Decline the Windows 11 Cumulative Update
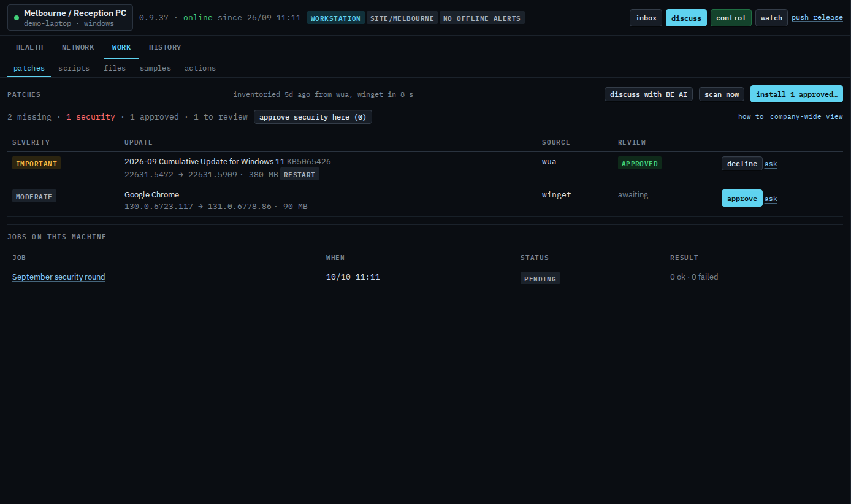 point(742,164)
